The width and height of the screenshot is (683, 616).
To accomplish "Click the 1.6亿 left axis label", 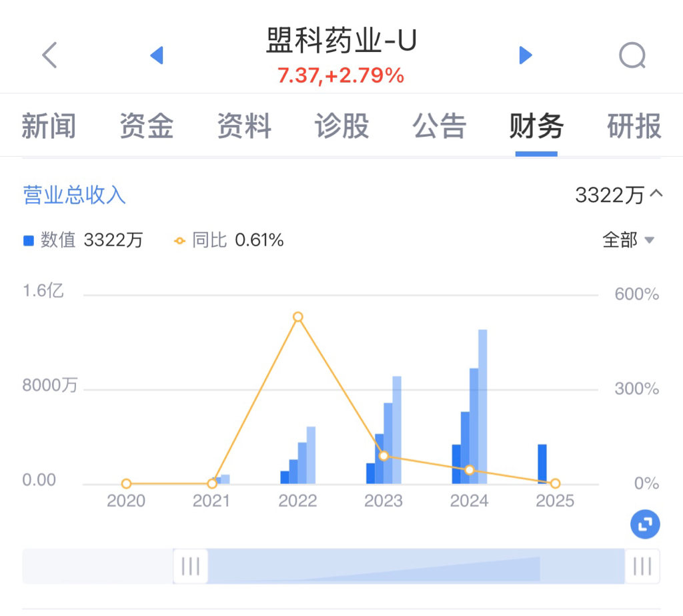I will coord(43,290).
